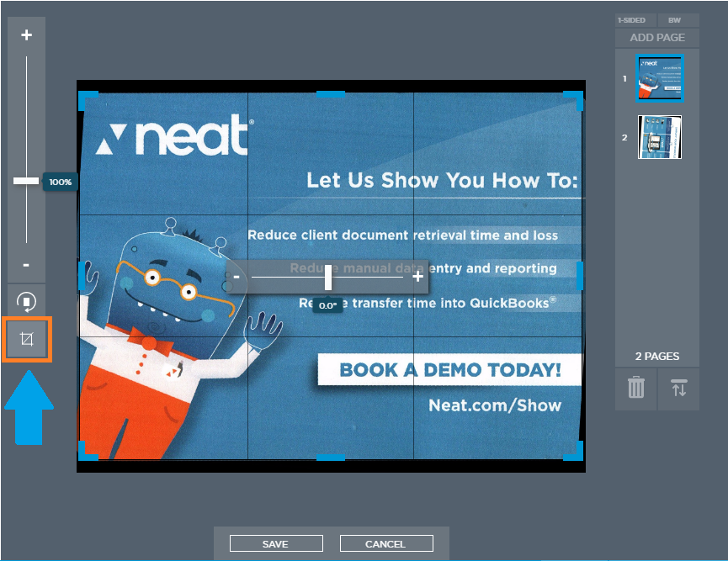Save the edited document
This screenshot has height=561, width=728.
pos(275,543)
